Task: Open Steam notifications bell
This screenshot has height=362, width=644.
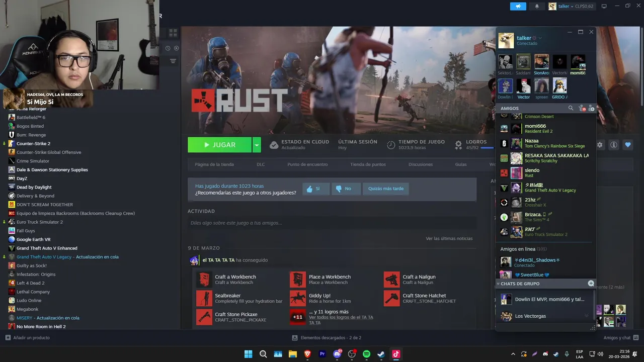Action: pyautogui.click(x=537, y=6)
